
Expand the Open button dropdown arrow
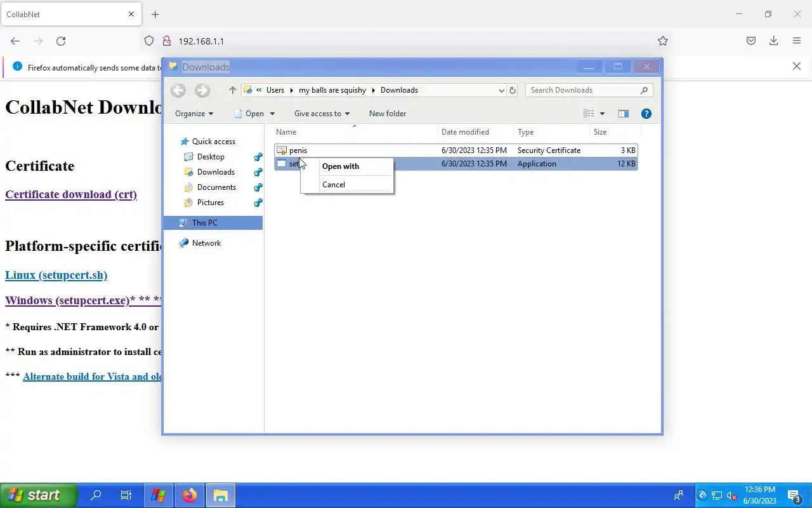click(x=272, y=114)
